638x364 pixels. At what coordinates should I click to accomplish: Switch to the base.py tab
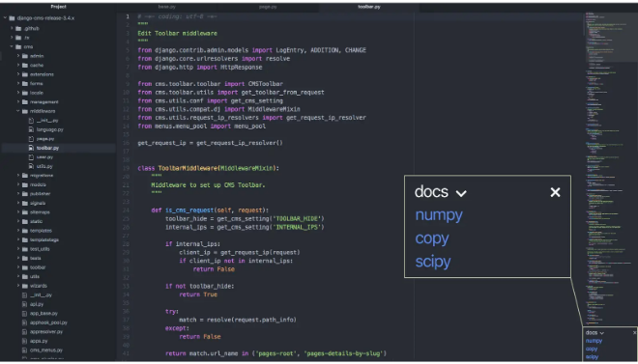coord(167,7)
